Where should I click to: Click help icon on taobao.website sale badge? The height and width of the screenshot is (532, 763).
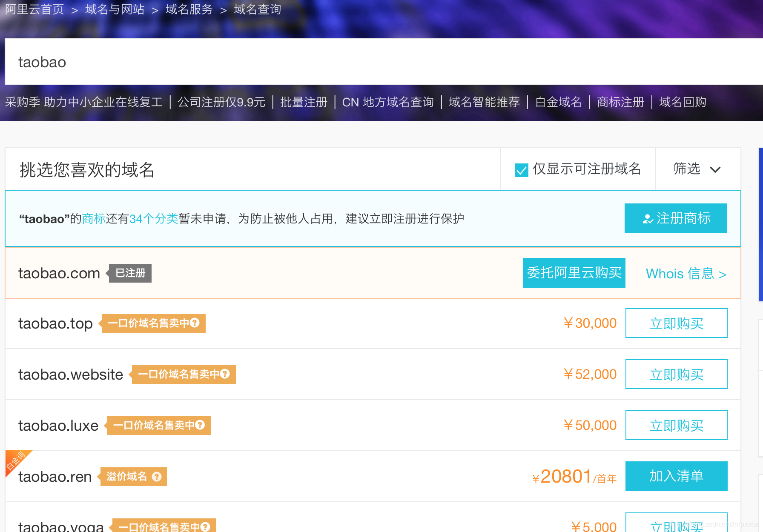click(x=225, y=374)
